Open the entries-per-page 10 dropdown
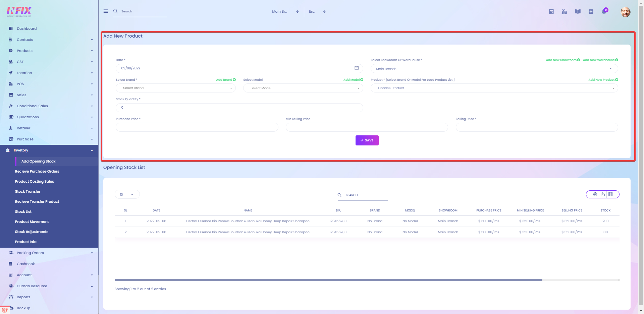This screenshot has width=644, height=314. (127, 194)
